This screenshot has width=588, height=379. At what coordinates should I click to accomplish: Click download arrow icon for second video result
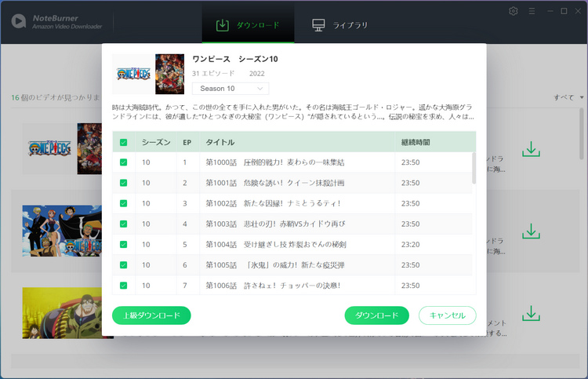click(x=531, y=231)
